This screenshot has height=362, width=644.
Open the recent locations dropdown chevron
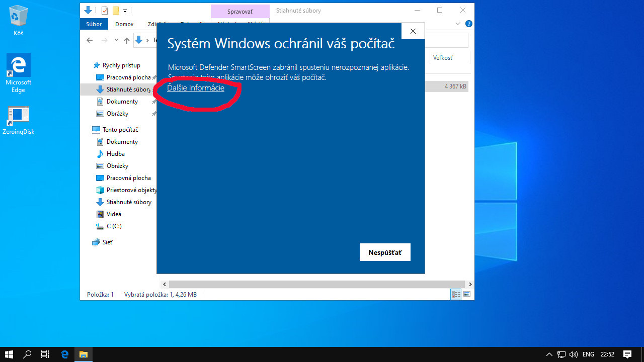coord(116,40)
